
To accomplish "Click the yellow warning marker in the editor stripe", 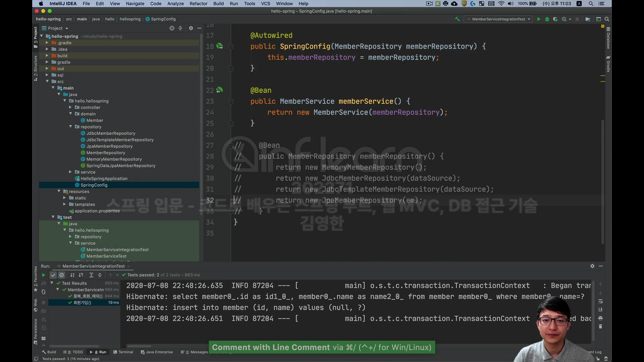I will pos(603,26).
